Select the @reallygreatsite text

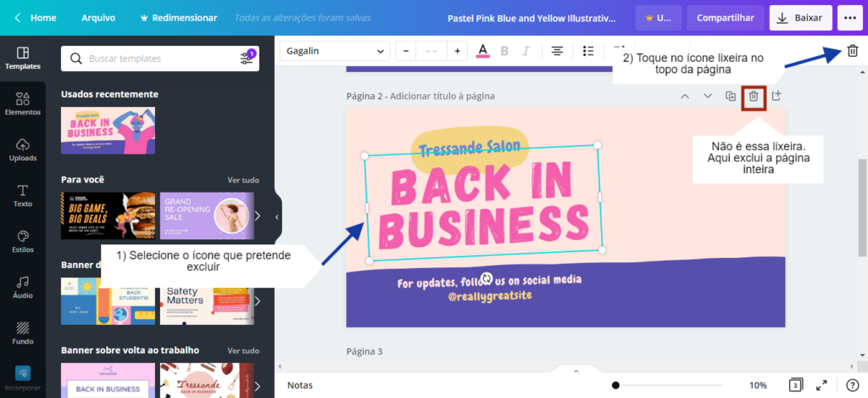[x=489, y=296]
